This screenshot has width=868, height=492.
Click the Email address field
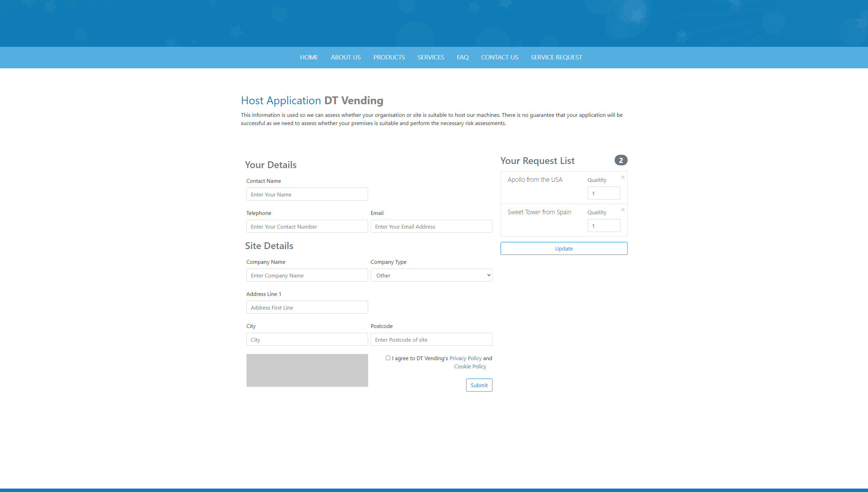431,227
